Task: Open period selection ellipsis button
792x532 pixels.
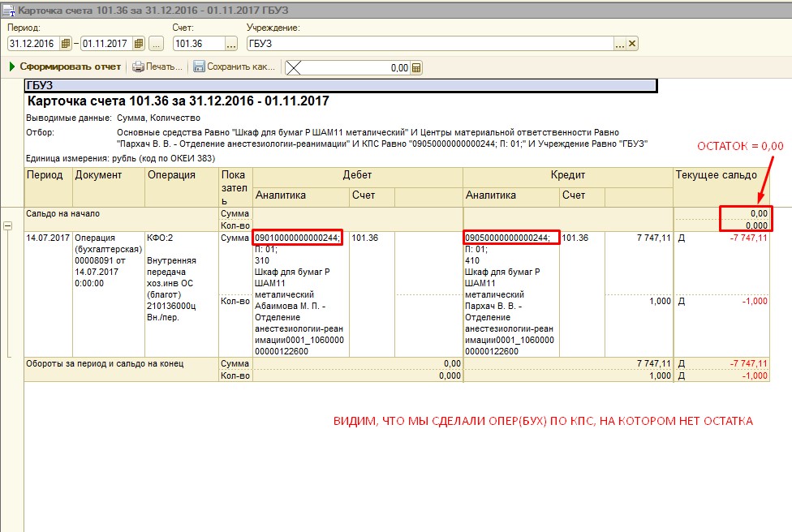Action: [x=157, y=44]
